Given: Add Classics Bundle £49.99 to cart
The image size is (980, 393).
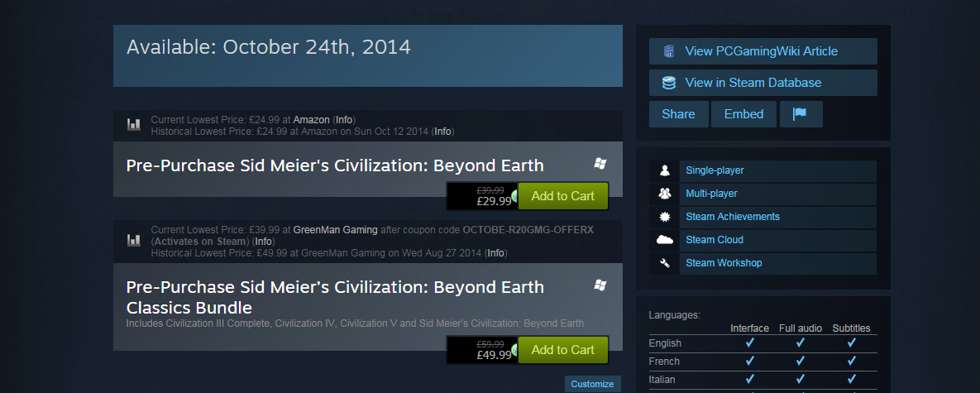Looking at the screenshot, I should coord(562,350).
